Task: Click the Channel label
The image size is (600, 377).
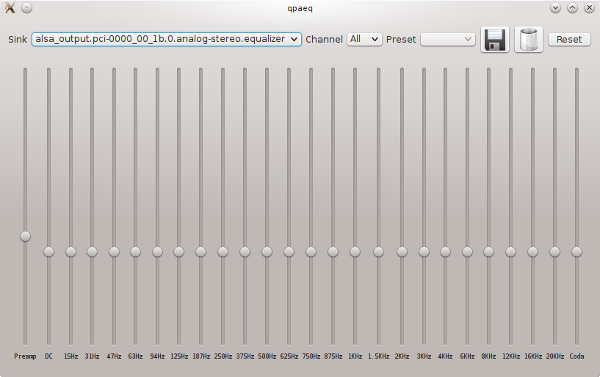Action: (324, 39)
